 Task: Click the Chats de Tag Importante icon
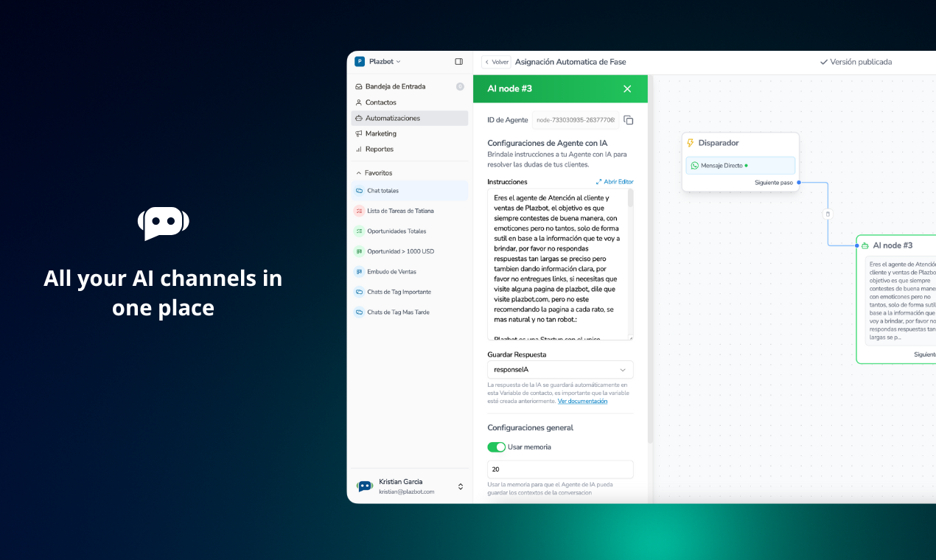click(x=359, y=292)
